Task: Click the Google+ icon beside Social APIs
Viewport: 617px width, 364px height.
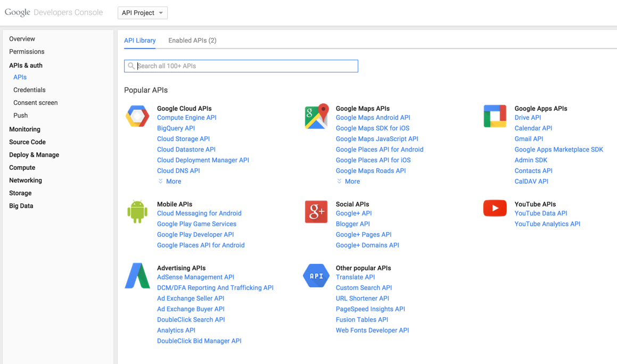Action: 316,211
